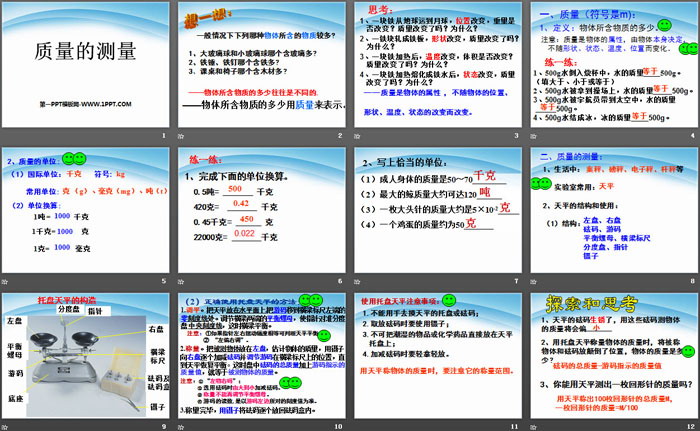The height and width of the screenshot is (431, 700).
Task: Click the animation star icon under slide 4
Action: [x=533, y=136]
